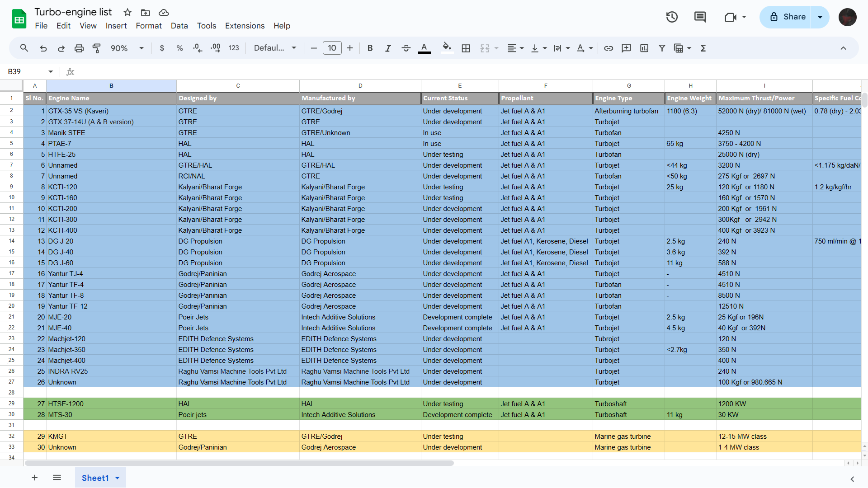Toggle italic formatting
This screenshot has height=488, width=868.
click(388, 48)
